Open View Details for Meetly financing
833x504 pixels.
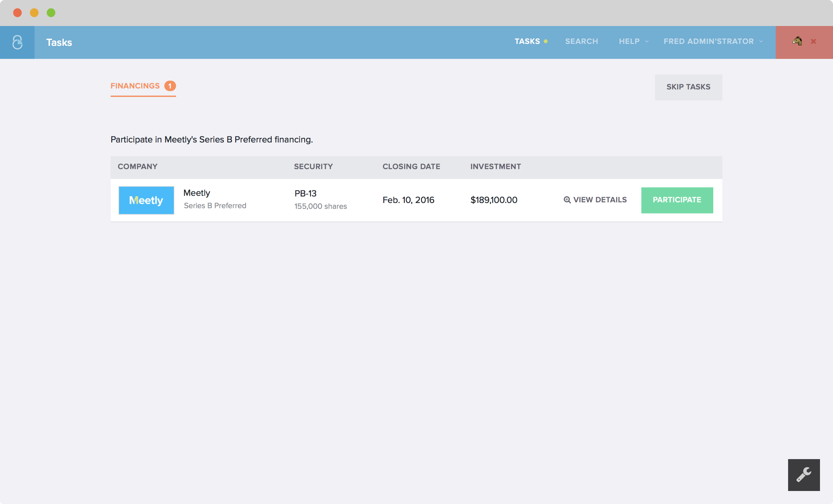599,200
